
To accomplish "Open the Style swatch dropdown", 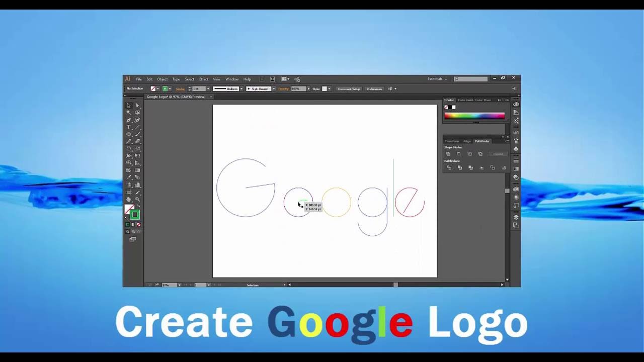I will click(x=329, y=89).
